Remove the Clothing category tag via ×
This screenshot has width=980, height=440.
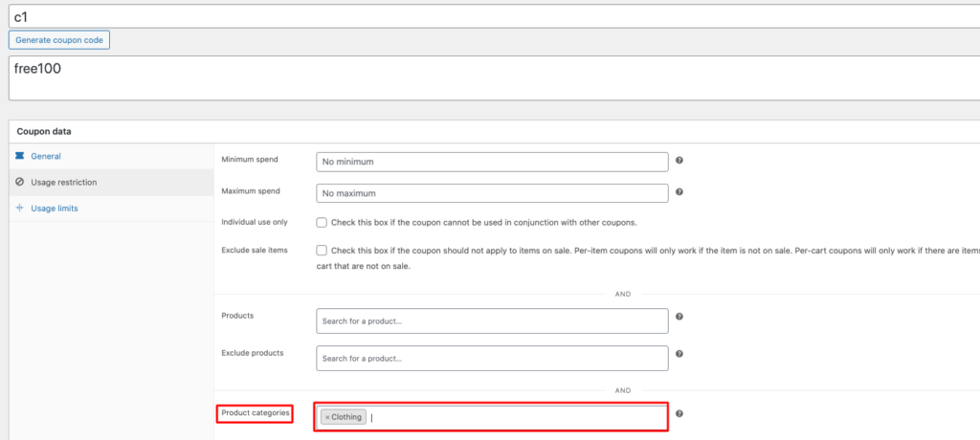tap(327, 417)
